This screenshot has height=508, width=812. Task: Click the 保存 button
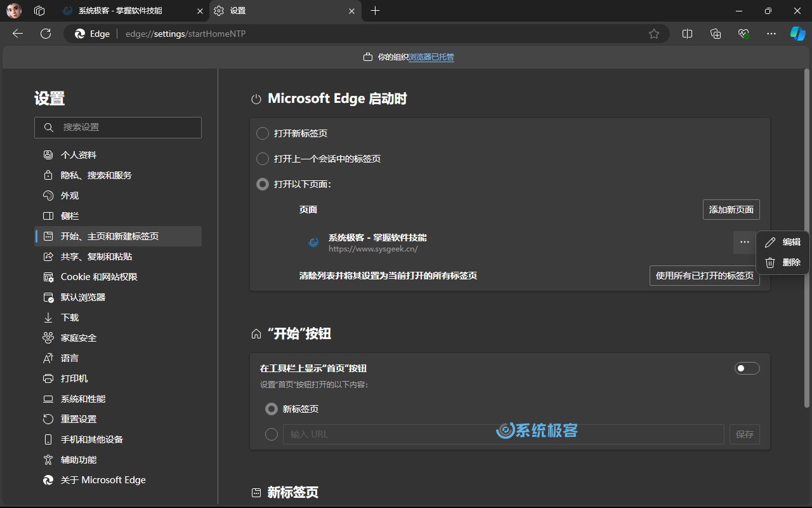coord(745,434)
